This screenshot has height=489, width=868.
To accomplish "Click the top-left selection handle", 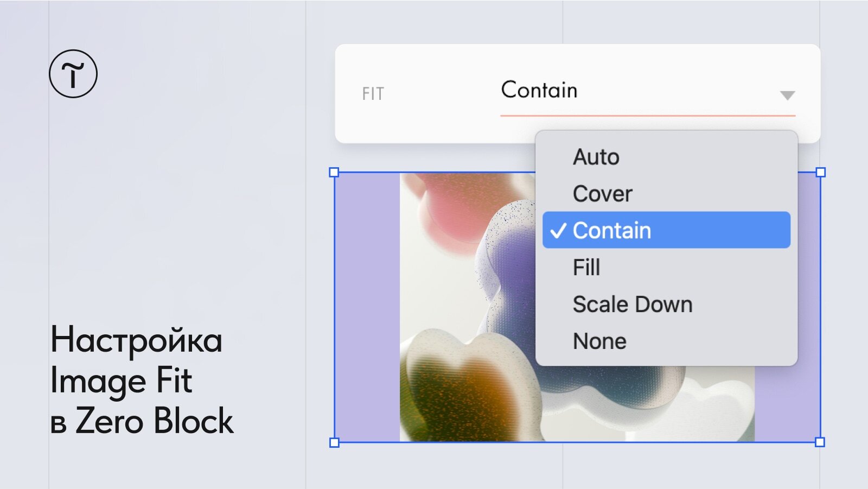I will click(x=334, y=173).
